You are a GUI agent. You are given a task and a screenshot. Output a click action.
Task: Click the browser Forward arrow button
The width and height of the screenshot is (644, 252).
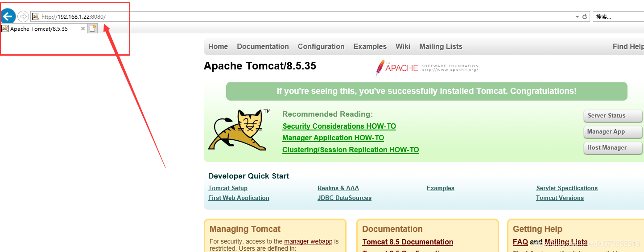pyautogui.click(x=23, y=16)
